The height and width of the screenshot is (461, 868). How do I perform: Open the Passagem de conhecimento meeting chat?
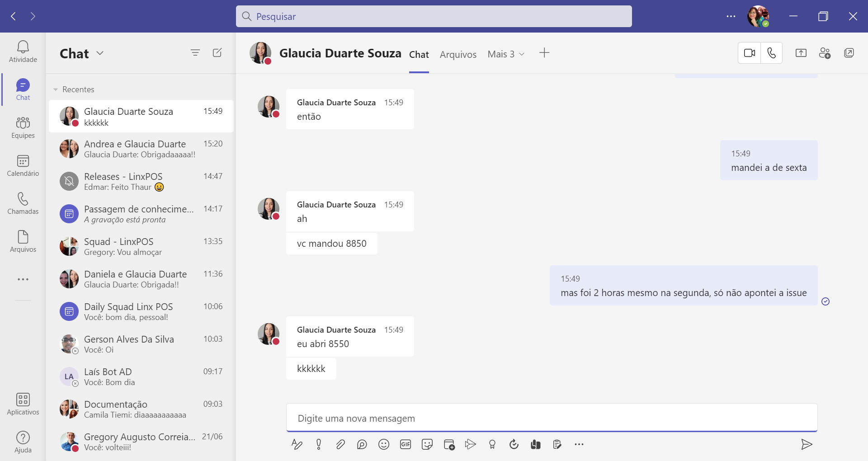pyautogui.click(x=141, y=214)
